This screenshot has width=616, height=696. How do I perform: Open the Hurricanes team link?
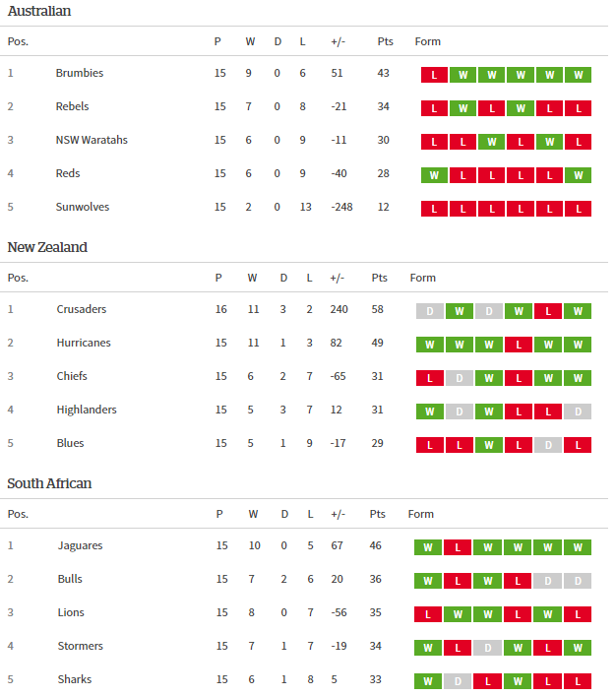[84, 343]
